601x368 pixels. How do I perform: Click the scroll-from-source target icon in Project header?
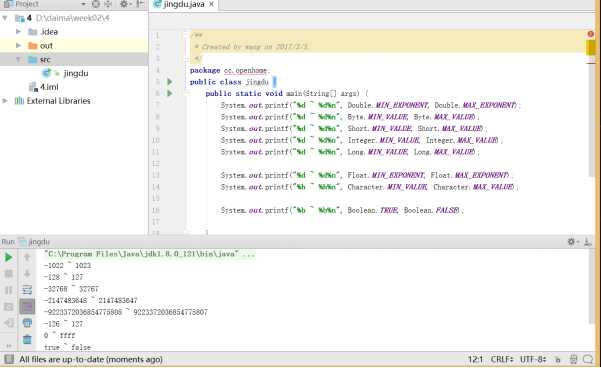(96, 4)
